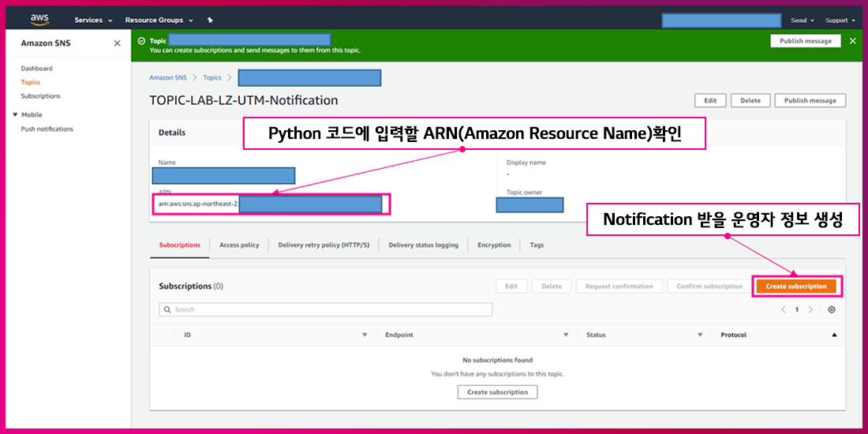Screen dimensions: 868x434
Task: Click the AWS logo home icon
Action: [x=39, y=19]
